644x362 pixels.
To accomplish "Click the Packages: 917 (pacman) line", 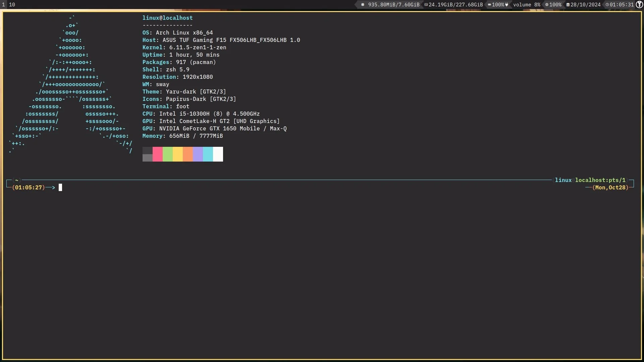I will pos(179,62).
